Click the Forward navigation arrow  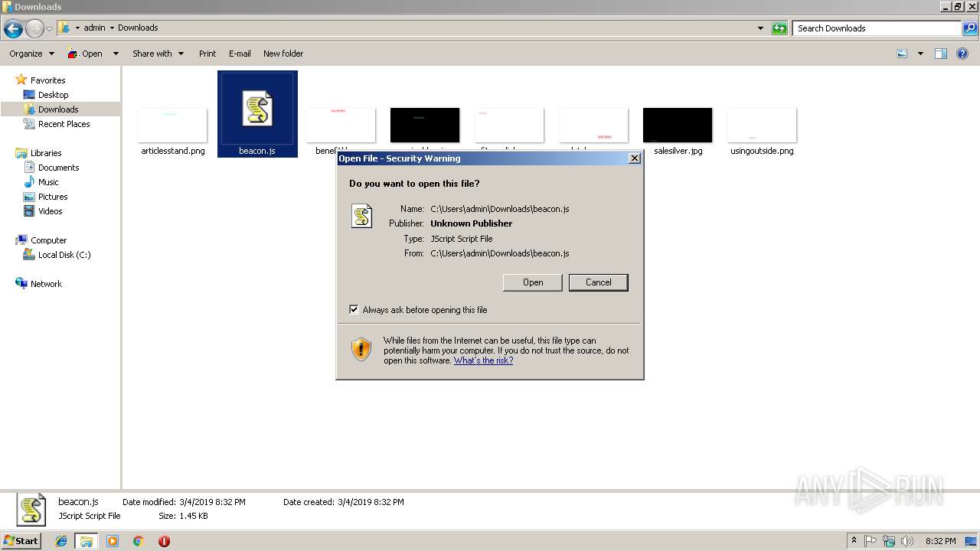pyautogui.click(x=34, y=29)
